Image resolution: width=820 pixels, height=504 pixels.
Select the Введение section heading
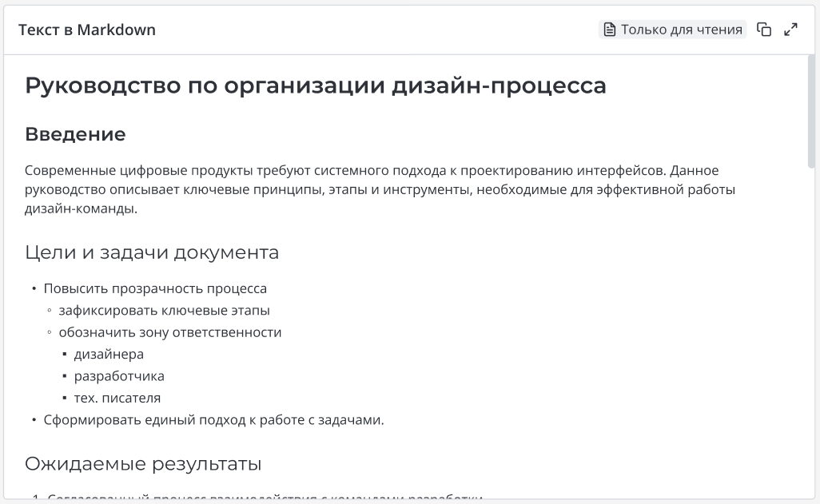point(75,134)
